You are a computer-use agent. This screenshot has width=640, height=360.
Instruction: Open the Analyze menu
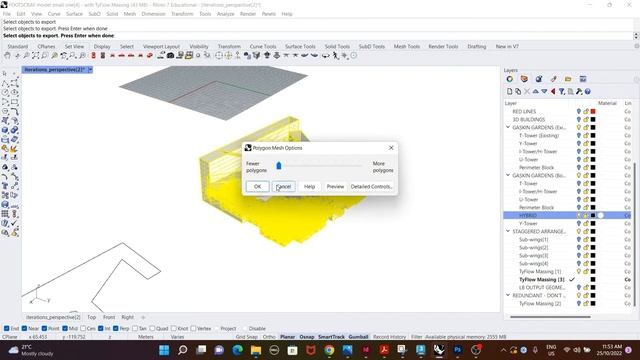click(225, 14)
